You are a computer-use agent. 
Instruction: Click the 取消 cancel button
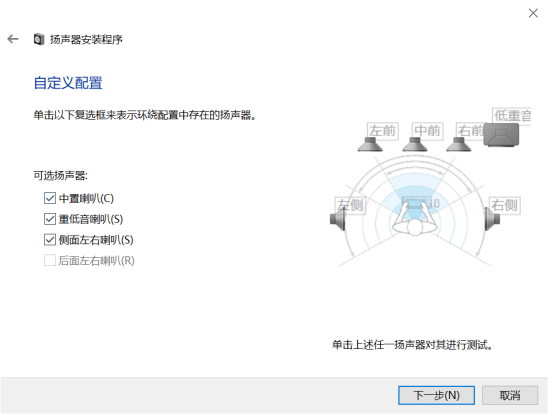click(x=510, y=395)
